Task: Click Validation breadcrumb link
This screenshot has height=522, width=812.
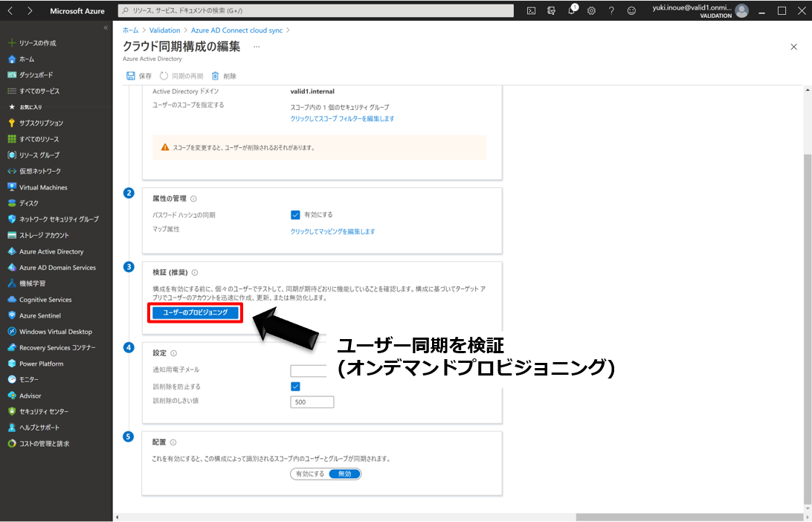Action: [164, 30]
